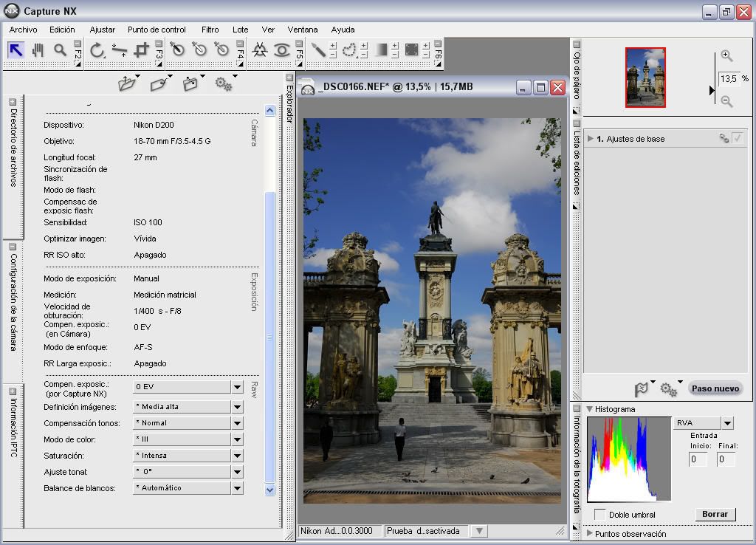Click the zoom percentage input field
756x545 pixels.
point(728,78)
